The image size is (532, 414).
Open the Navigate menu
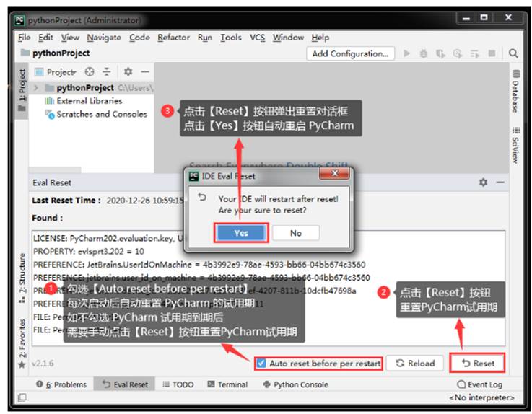coord(104,38)
